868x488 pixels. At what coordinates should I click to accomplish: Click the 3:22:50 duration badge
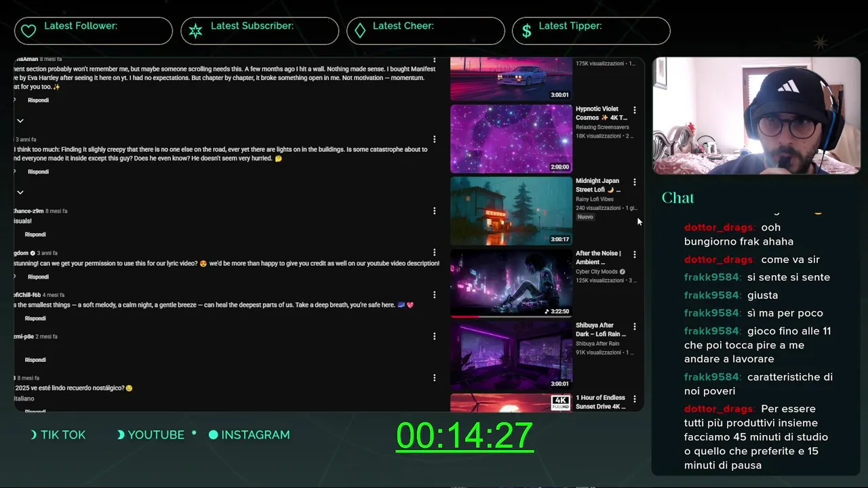[557, 312]
